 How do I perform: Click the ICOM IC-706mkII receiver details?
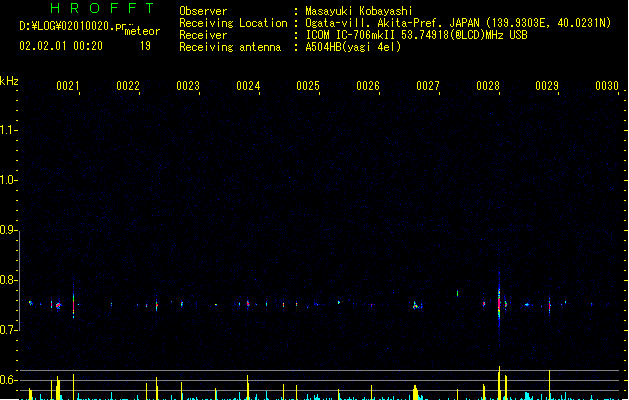pos(416,35)
